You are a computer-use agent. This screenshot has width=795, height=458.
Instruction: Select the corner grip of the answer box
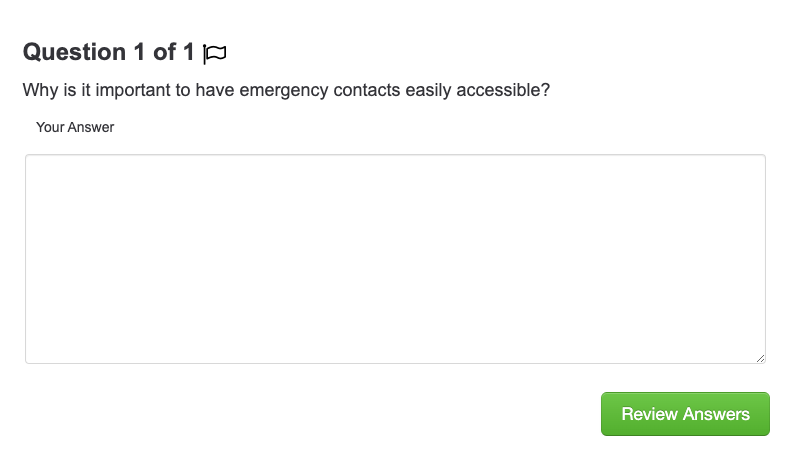click(760, 358)
